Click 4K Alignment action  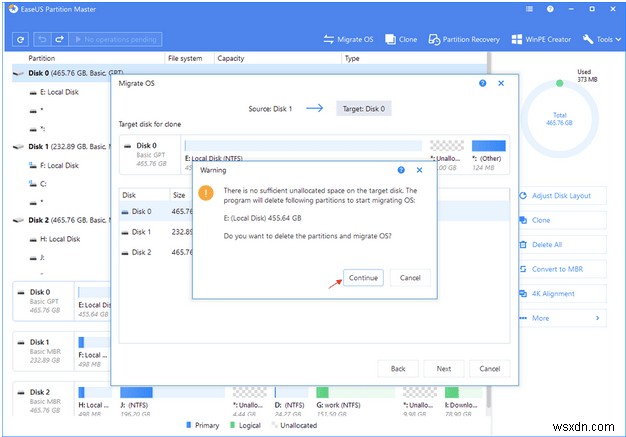(562, 294)
